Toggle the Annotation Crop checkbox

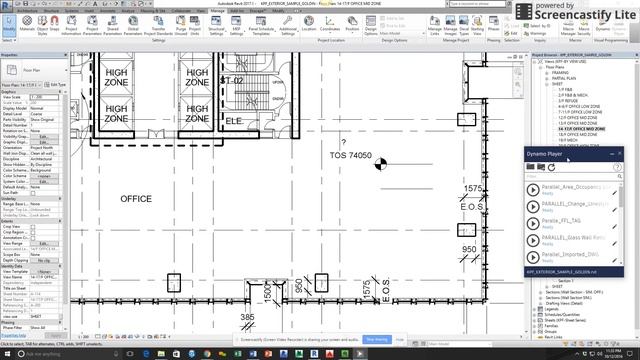coord(33,238)
